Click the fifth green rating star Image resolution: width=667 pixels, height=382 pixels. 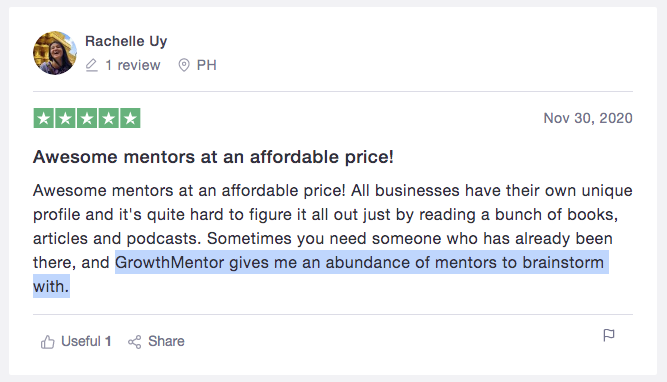(x=130, y=118)
